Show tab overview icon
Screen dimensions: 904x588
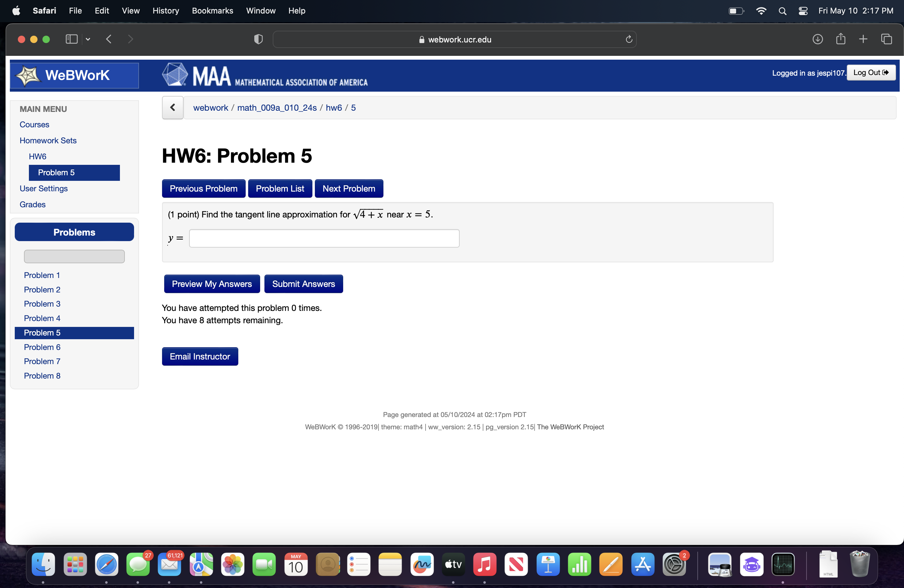[x=886, y=39]
